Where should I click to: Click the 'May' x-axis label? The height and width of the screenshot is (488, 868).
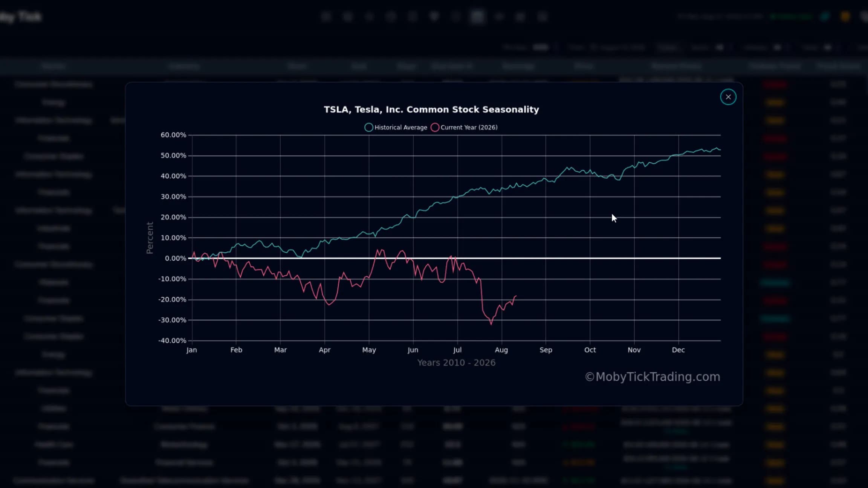(369, 350)
